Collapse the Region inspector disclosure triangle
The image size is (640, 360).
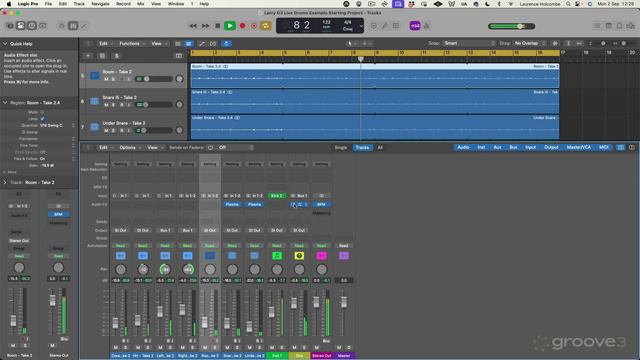(x=5, y=103)
